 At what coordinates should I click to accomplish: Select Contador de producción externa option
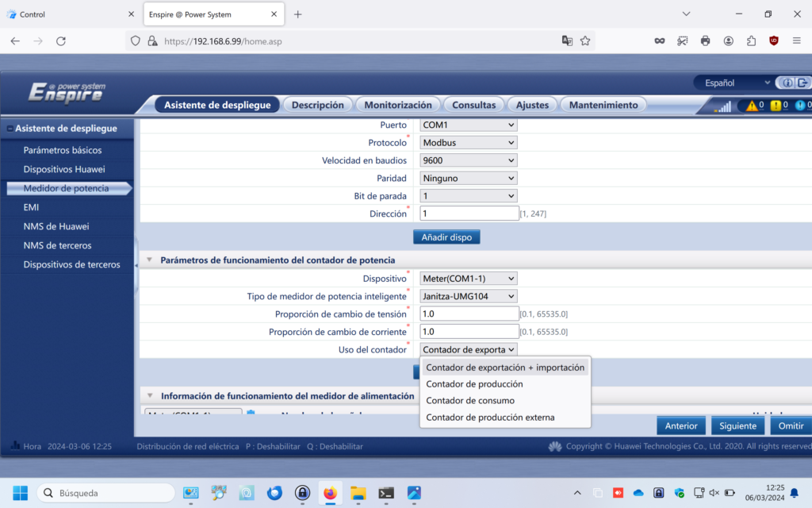[490, 418]
